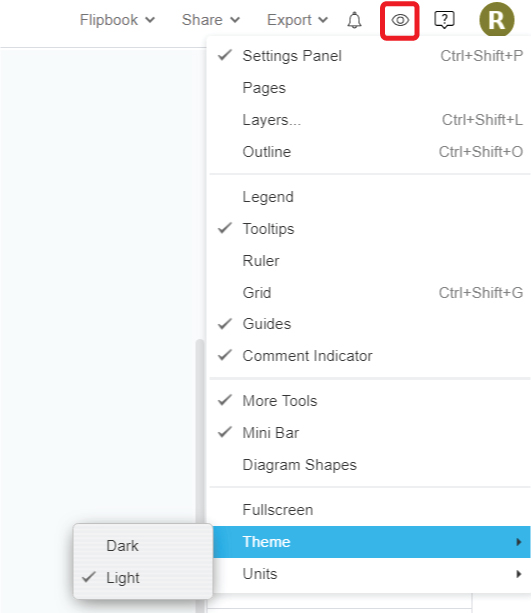531x613 pixels.
Task: Open the Export dropdown menu
Action: [x=297, y=20]
